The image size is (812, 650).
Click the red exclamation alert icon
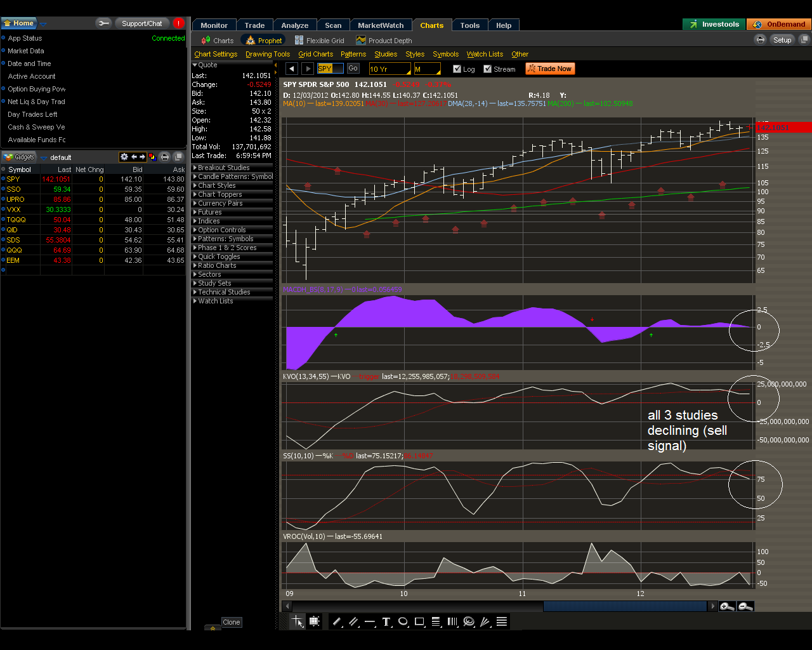(178, 23)
